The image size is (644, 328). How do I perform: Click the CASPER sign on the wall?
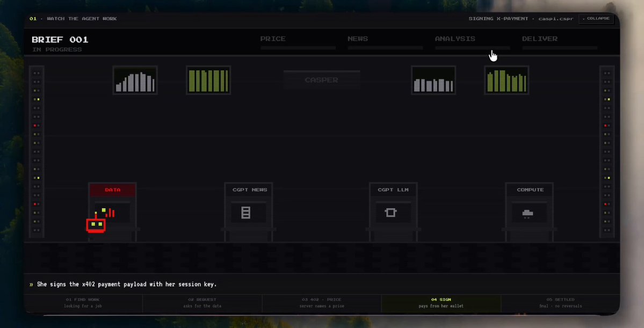(x=322, y=80)
